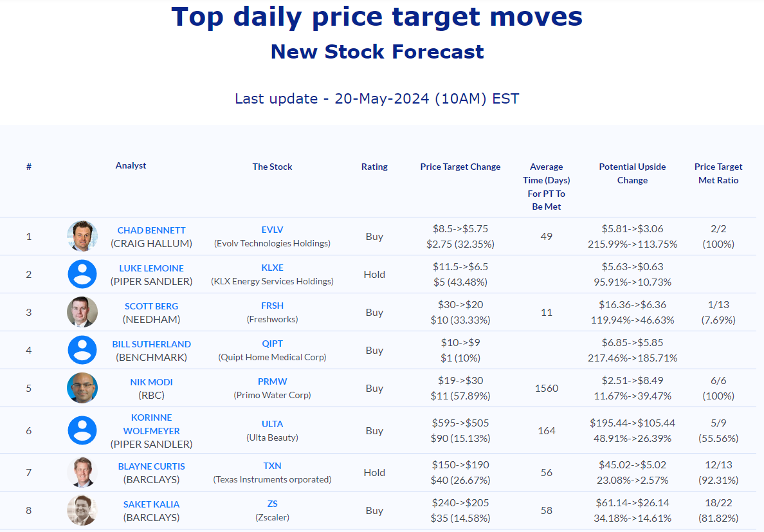Click the 1560 average days value
Viewport: 764px width, 532px height.
547,389
